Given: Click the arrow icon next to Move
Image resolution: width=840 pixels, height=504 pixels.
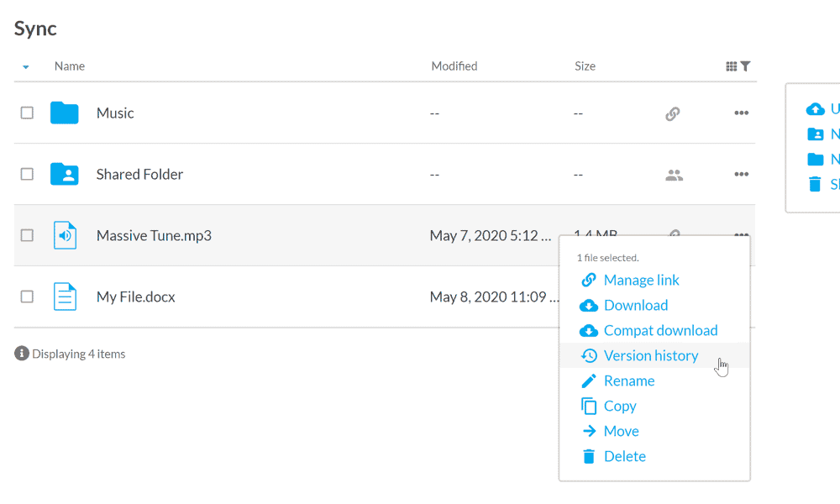Looking at the screenshot, I should [x=590, y=431].
